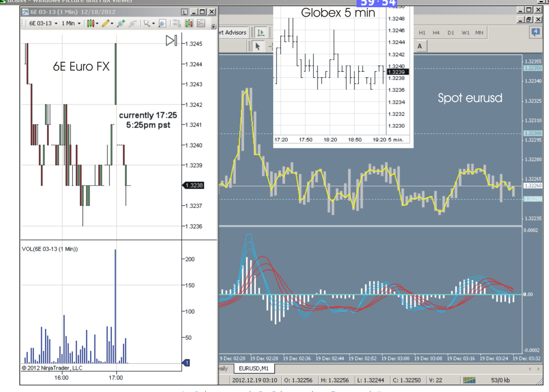This screenshot has width=549, height=392.
Task: Click the tab bar scroll left arrow
Action: [x=530, y=369]
